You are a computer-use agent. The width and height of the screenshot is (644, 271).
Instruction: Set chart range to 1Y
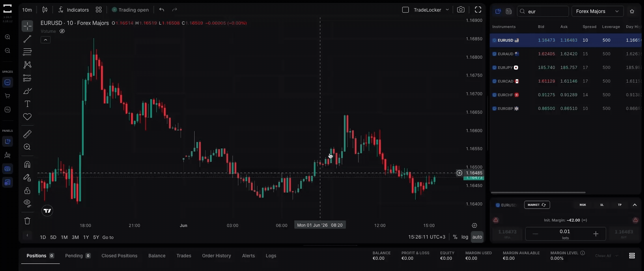tap(86, 237)
